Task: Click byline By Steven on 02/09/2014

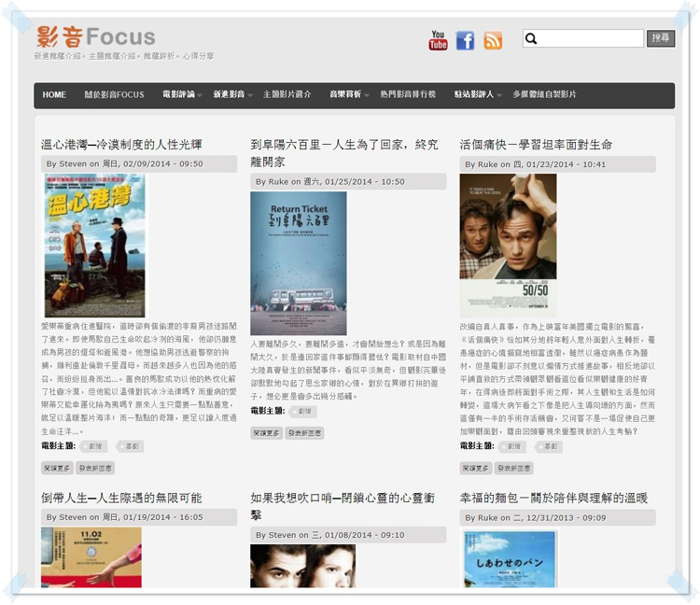Action: click(x=139, y=164)
